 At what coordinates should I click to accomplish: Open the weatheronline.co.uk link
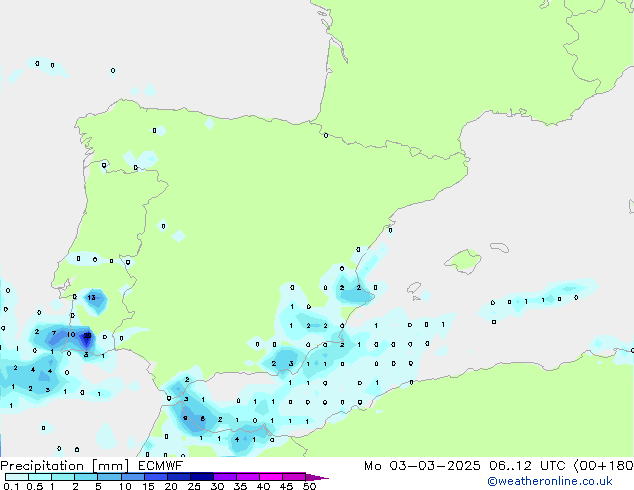click(549, 481)
